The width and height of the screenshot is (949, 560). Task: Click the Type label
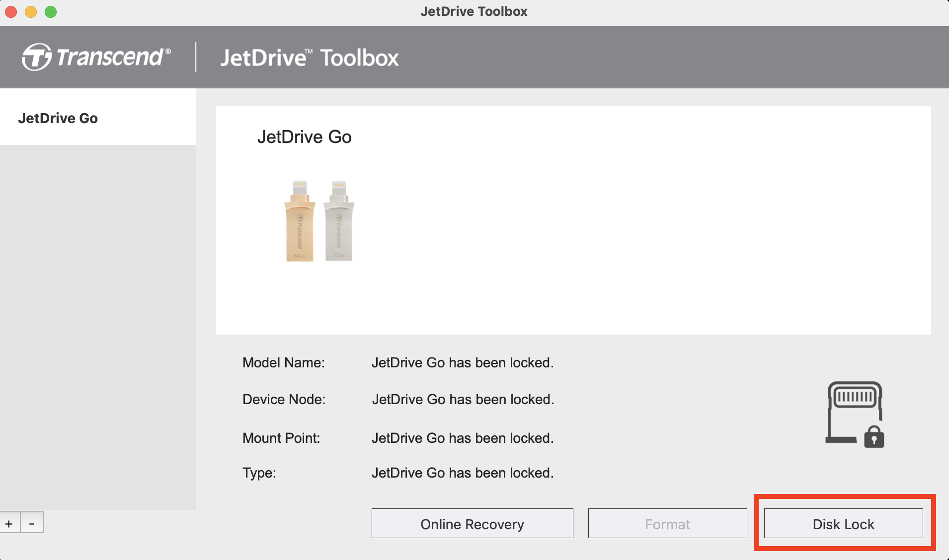click(259, 473)
